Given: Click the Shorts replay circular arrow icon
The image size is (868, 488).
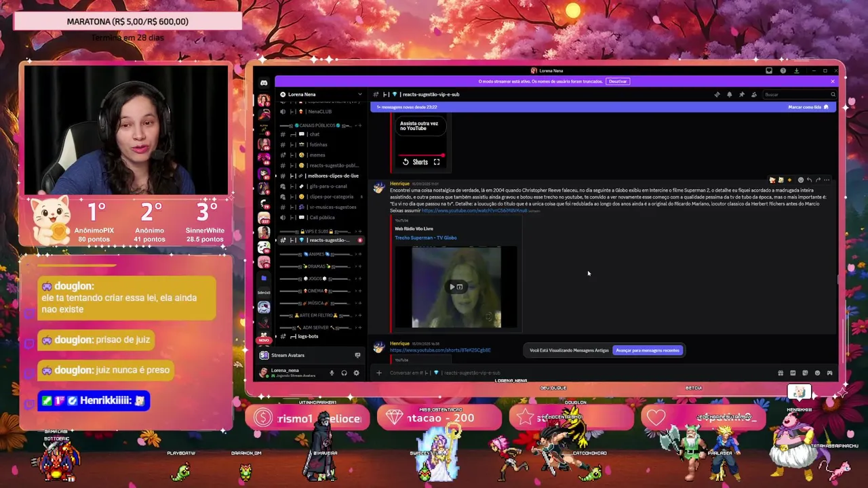Looking at the screenshot, I should pyautogui.click(x=406, y=162).
